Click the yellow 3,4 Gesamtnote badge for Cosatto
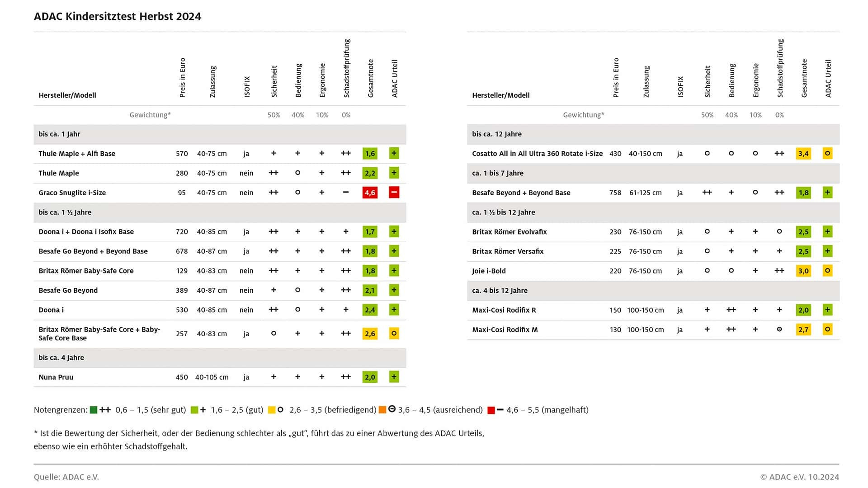The image size is (868, 488). coord(803,154)
